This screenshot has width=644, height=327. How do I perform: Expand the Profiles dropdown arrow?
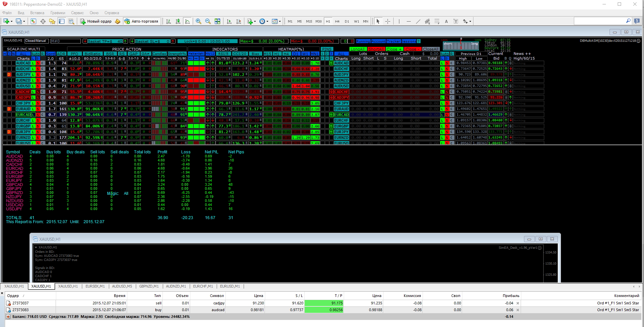(24, 22)
